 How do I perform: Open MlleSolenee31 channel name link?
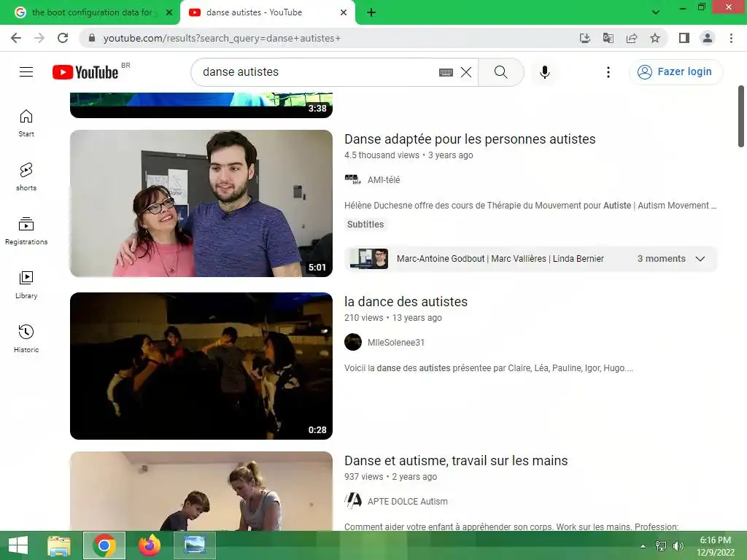396,343
